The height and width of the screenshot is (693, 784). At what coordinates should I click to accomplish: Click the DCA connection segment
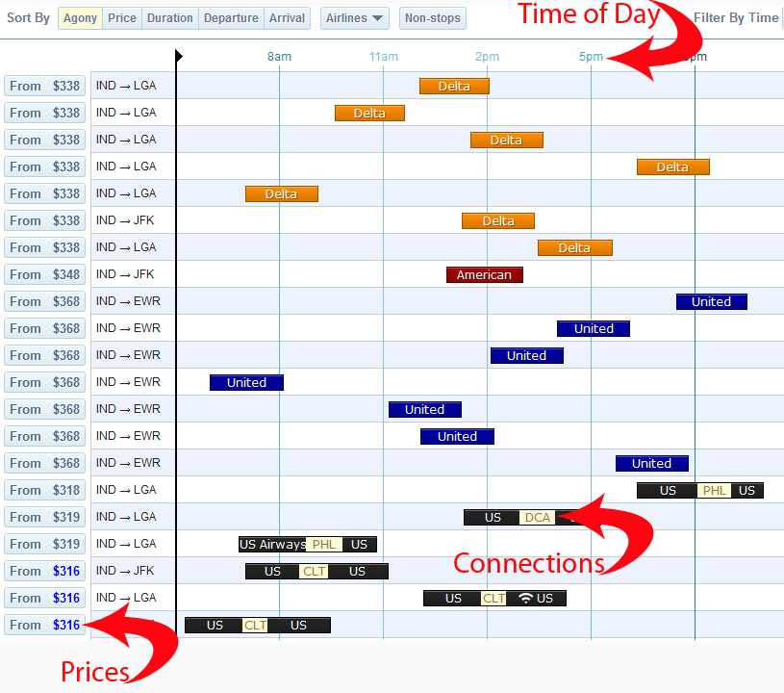point(537,518)
